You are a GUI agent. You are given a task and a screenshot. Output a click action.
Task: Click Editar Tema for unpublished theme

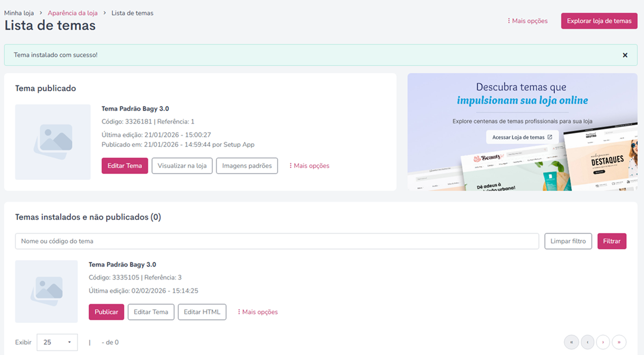pos(151,312)
